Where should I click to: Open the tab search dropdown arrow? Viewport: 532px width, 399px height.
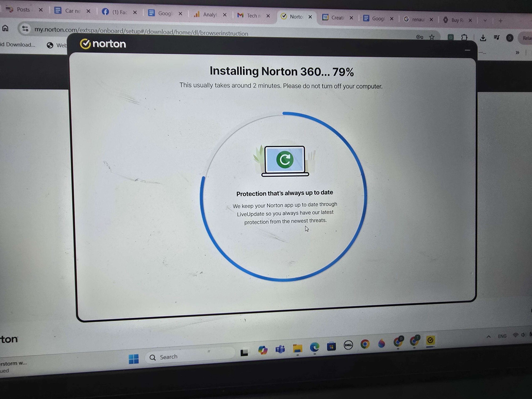[x=485, y=21]
